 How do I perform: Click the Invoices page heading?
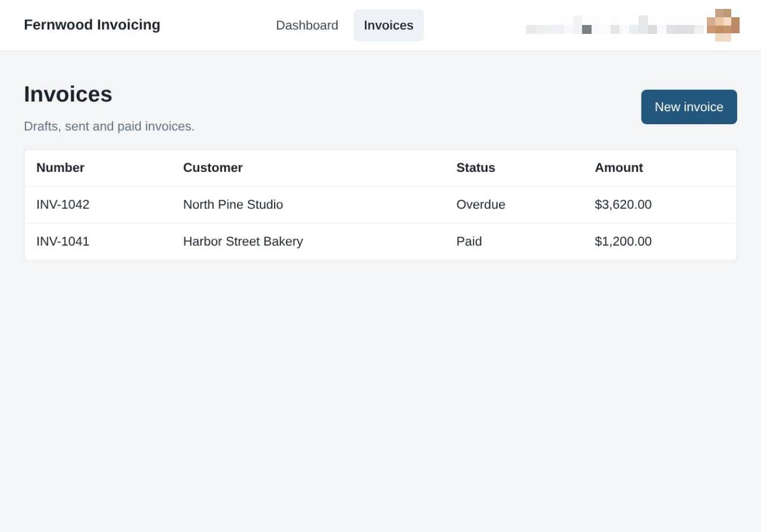point(68,94)
